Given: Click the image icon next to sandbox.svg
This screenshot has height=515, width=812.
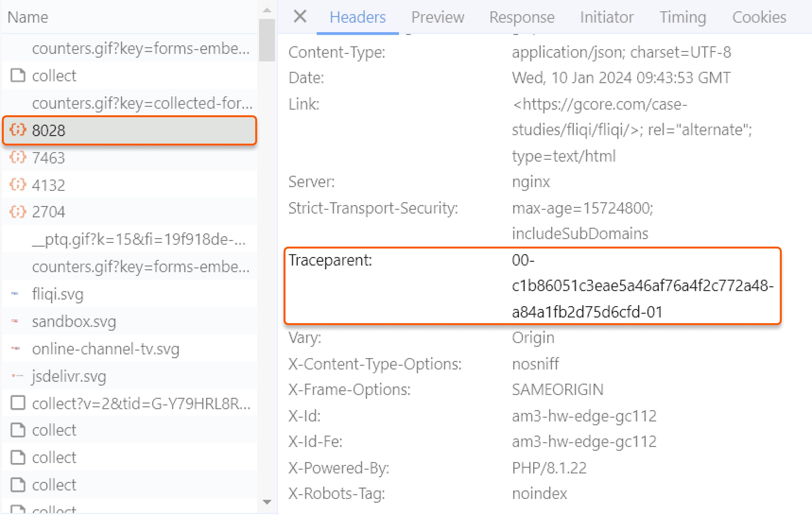Looking at the screenshot, I should [15, 321].
